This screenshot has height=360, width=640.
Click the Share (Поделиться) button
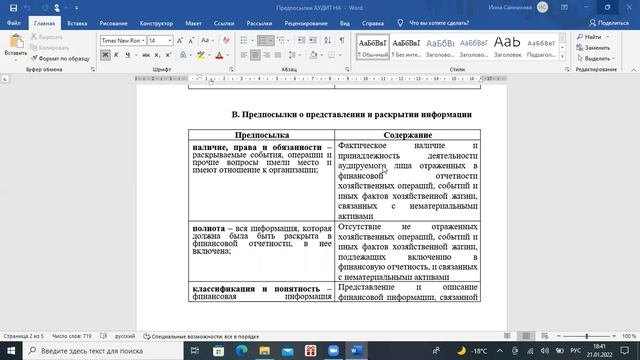(x=609, y=23)
